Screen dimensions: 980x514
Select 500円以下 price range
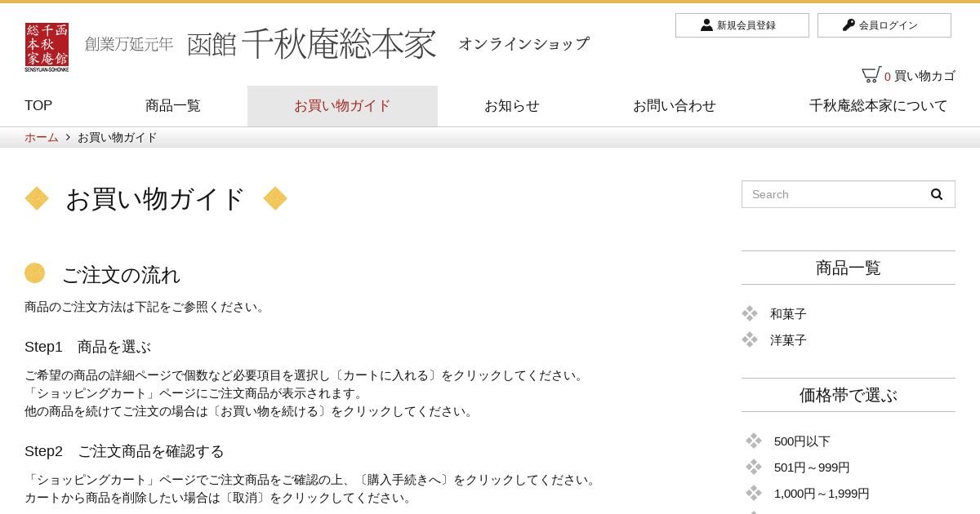pyautogui.click(x=802, y=441)
